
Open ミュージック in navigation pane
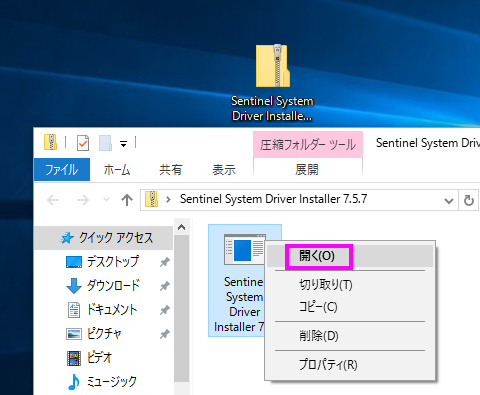click(103, 382)
